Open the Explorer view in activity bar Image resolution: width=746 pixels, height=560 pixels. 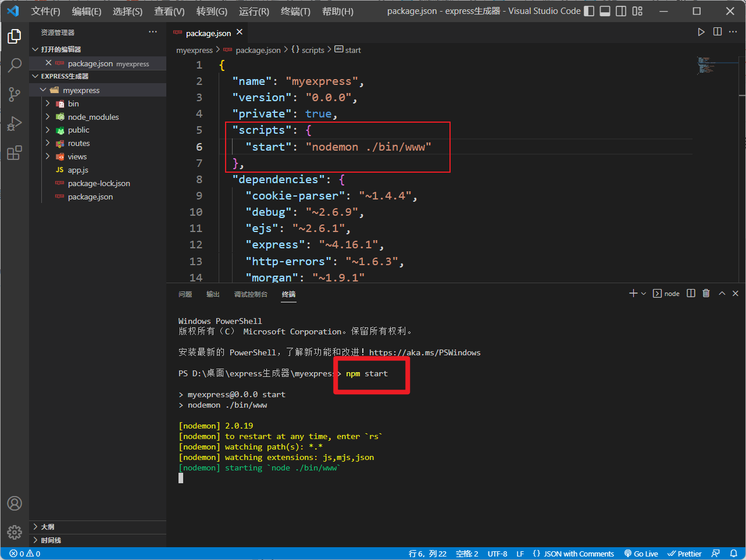click(x=15, y=37)
